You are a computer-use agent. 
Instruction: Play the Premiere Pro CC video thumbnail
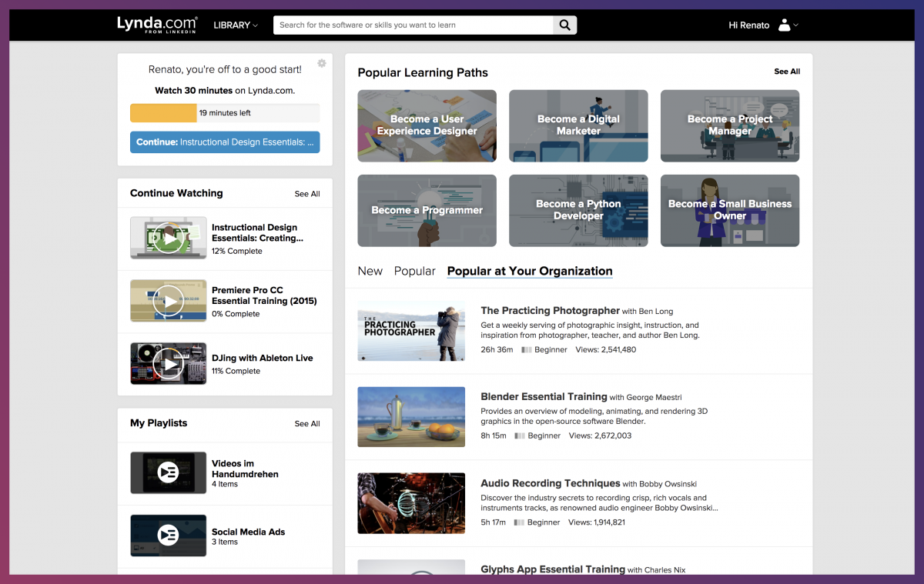coord(168,301)
